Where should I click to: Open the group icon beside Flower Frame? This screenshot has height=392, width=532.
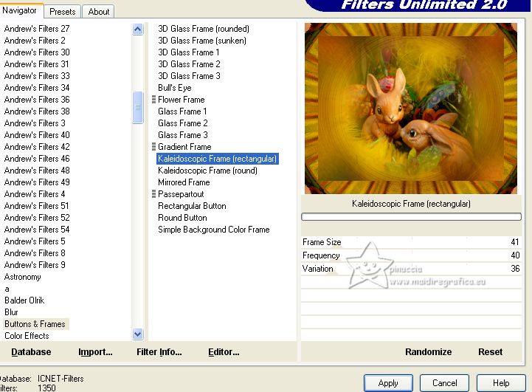coord(153,100)
